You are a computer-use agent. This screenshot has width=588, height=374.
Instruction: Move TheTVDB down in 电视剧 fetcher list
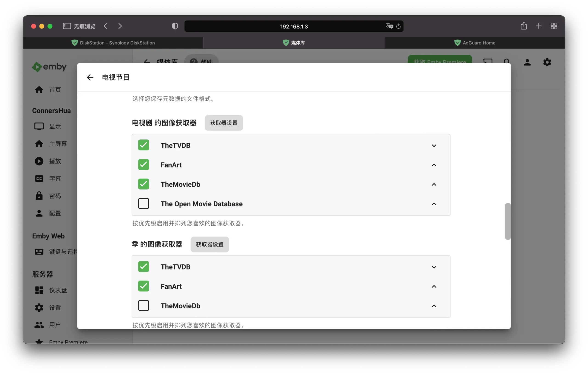pos(434,146)
